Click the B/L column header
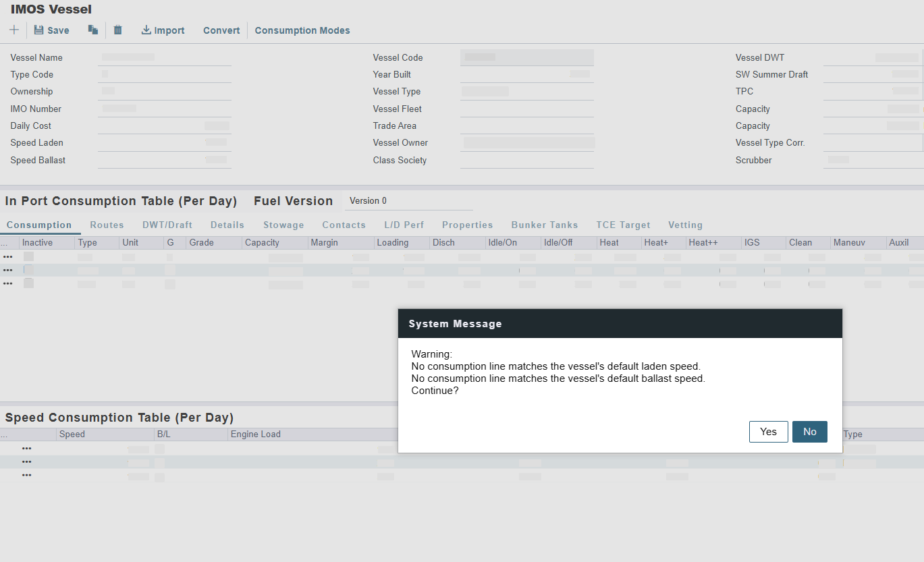Screen dimensions: 924x562 pos(191,434)
